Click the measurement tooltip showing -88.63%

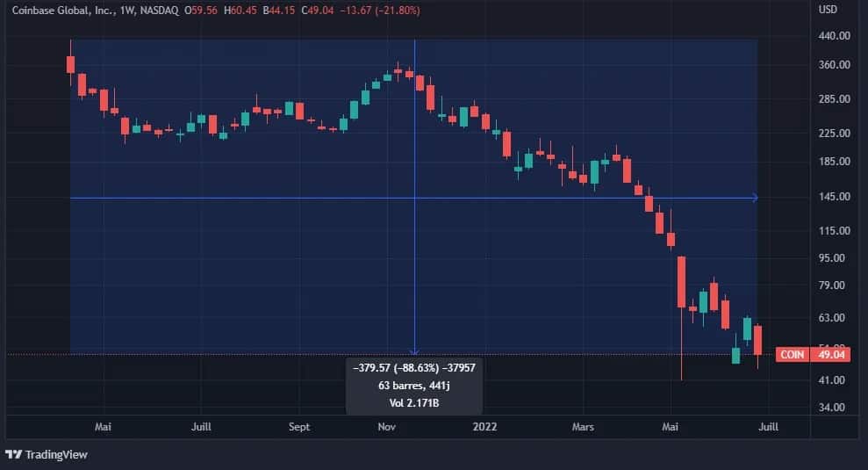(414, 386)
